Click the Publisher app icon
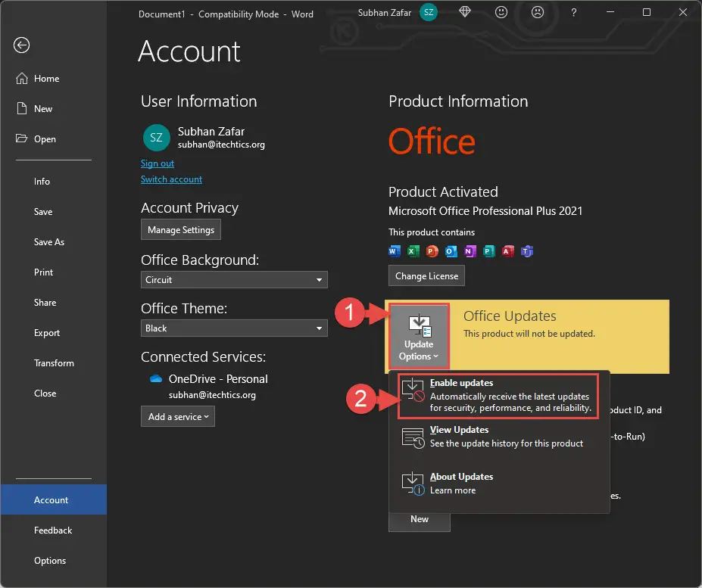This screenshot has height=588, width=702. pos(489,251)
